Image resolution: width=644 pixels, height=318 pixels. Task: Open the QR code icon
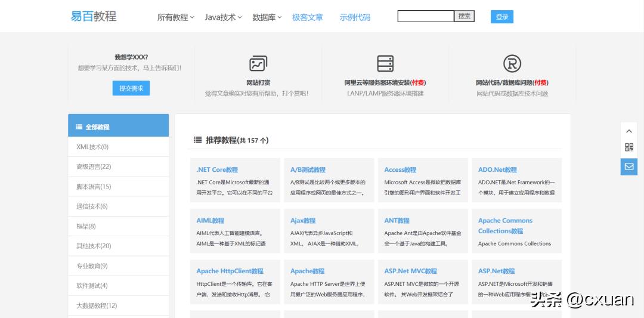[629, 147]
